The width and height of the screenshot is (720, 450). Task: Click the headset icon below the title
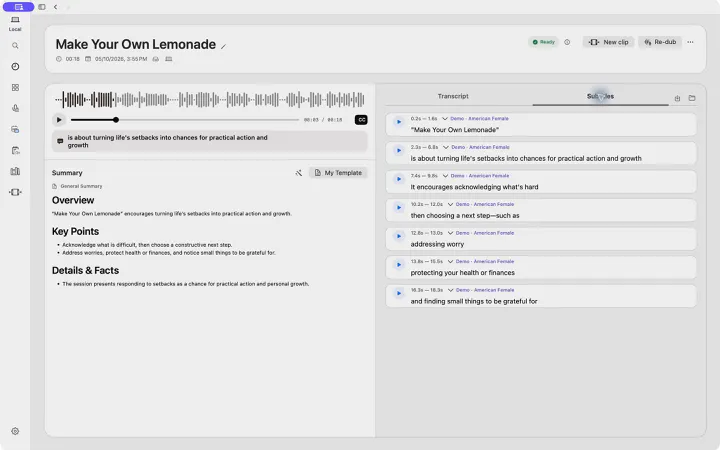pyautogui.click(x=156, y=59)
